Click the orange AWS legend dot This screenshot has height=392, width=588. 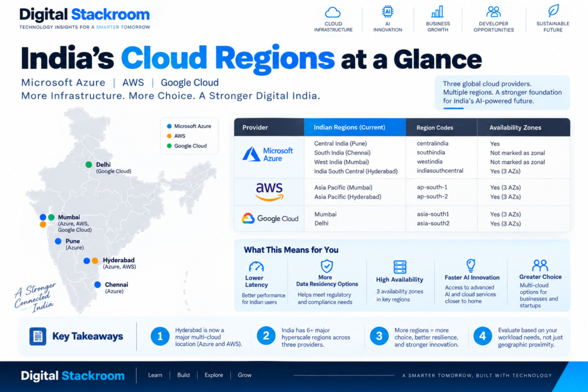169,136
